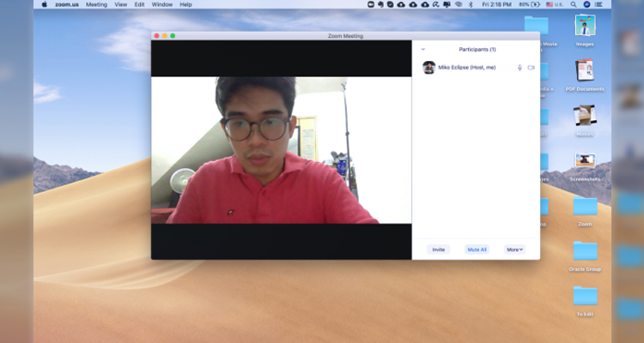Select the Zoom folder on desktop
Screen dimensions: 644x343
point(585,211)
